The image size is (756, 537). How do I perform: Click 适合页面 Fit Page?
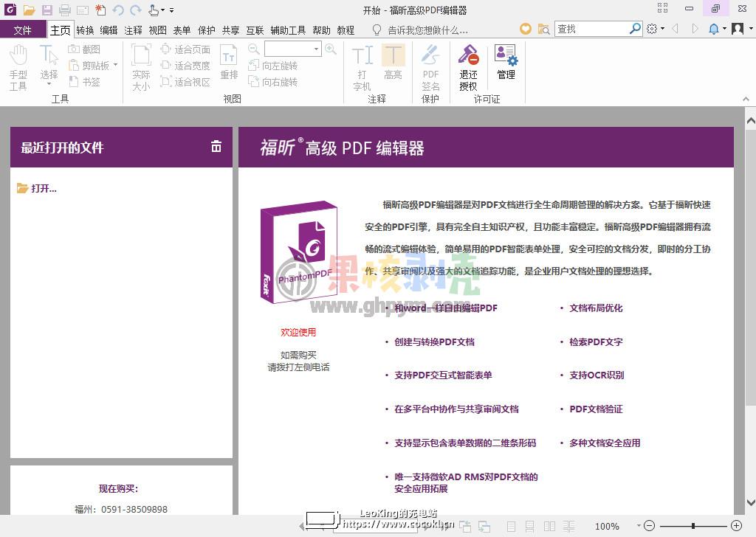tap(185, 49)
